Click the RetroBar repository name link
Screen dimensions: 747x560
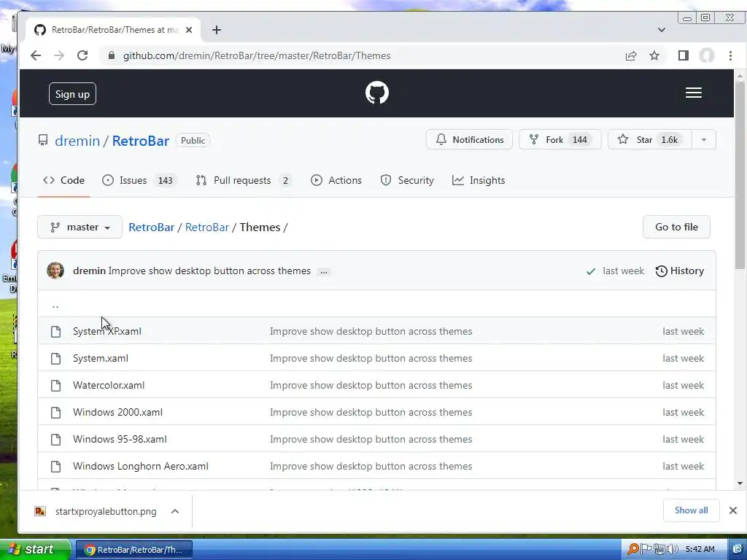click(x=141, y=141)
